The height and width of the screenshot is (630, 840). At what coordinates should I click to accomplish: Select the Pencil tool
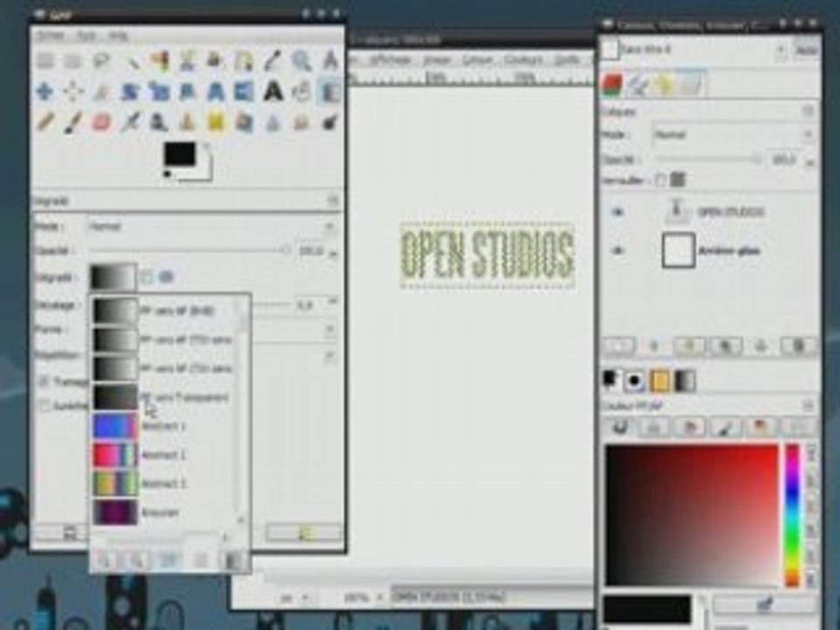point(45,122)
